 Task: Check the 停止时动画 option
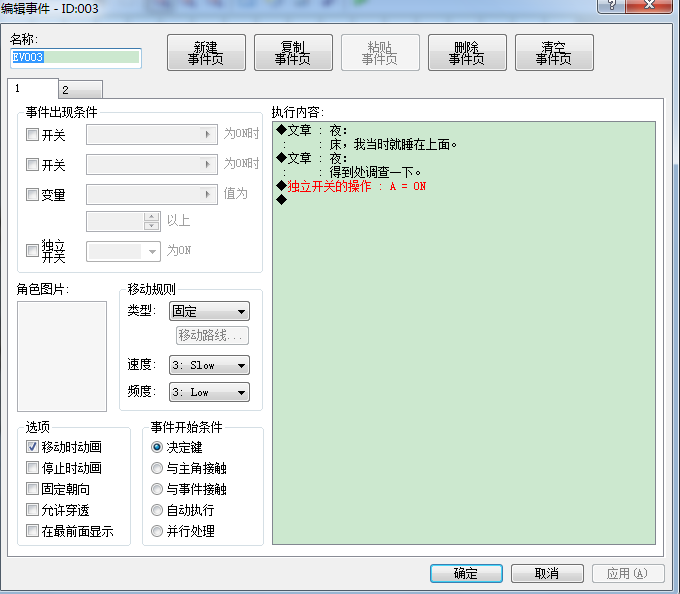(x=33, y=467)
